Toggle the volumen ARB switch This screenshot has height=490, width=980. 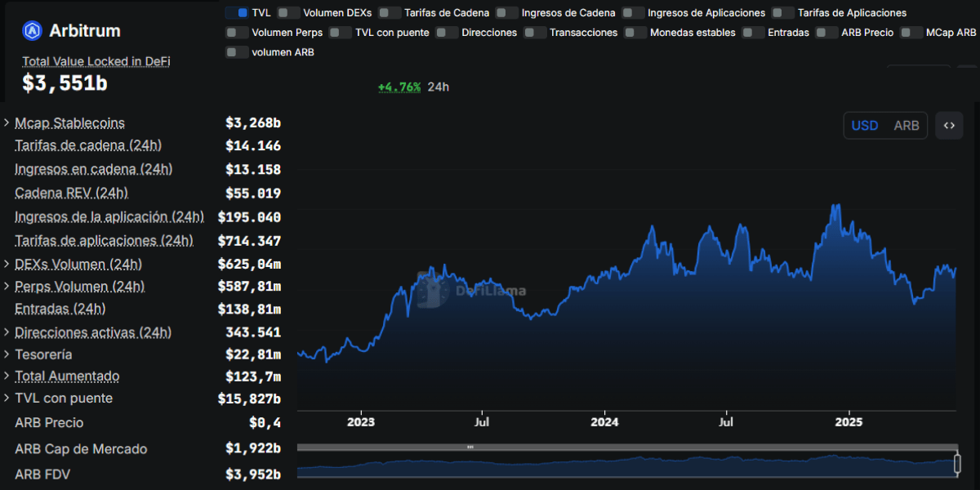pyautogui.click(x=237, y=52)
